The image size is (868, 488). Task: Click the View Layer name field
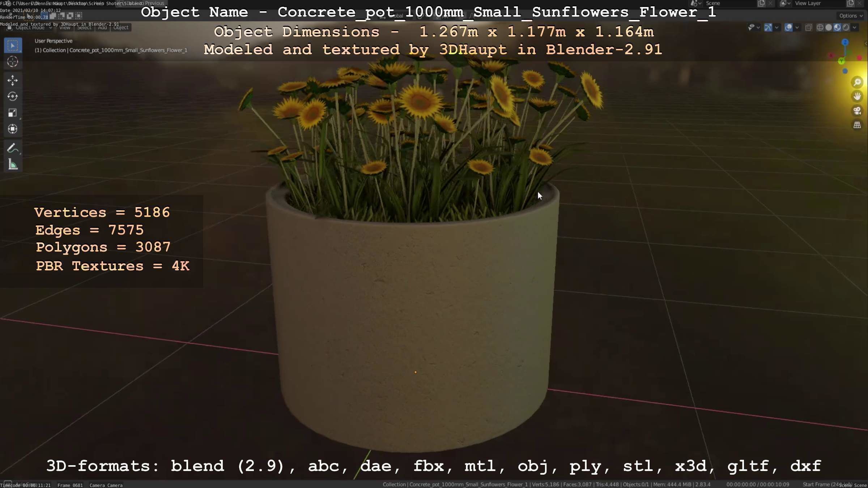[x=819, y=3]
